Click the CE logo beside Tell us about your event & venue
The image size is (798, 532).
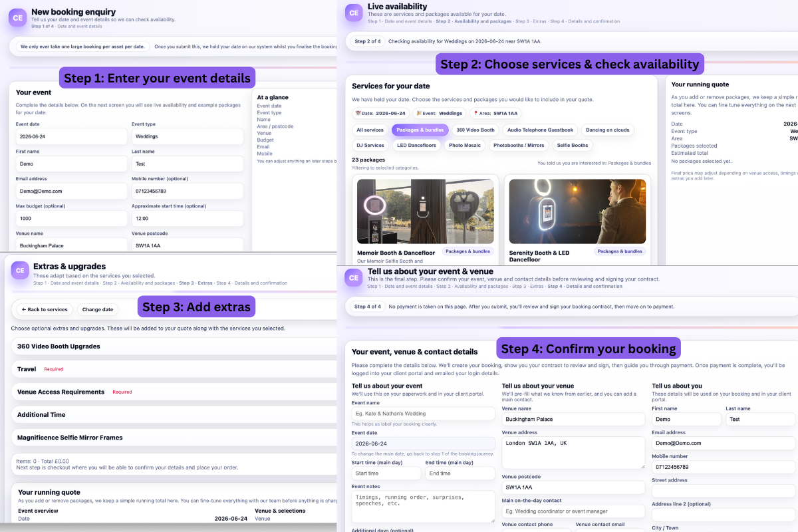coord(353,279)
